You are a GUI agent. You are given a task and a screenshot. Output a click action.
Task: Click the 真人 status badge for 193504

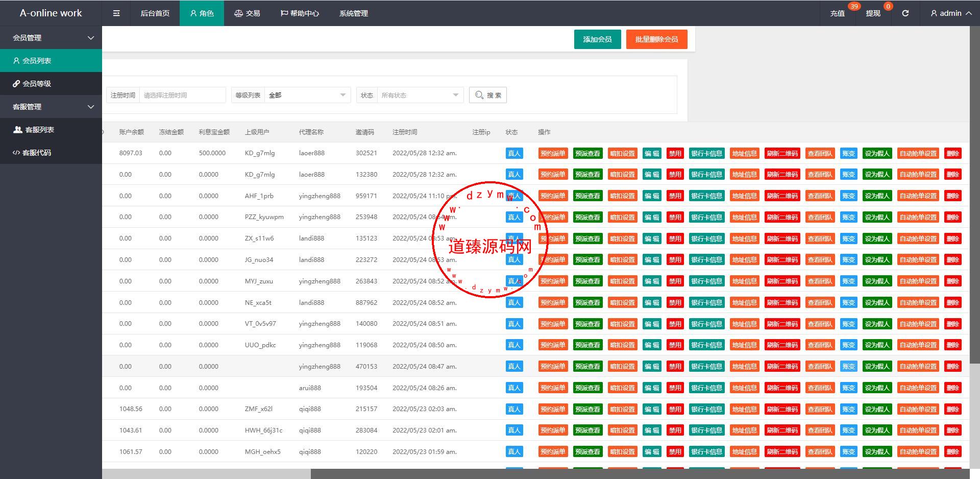(x=514, y=388)
